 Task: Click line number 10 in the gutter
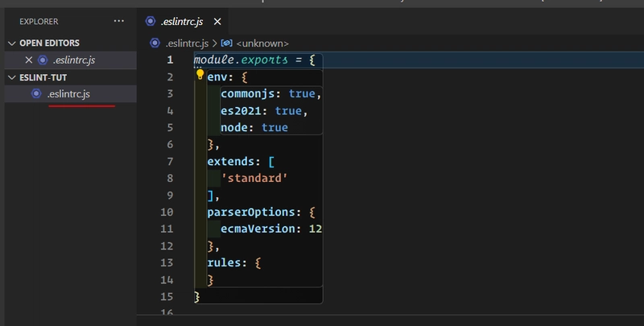pos(167,213)
